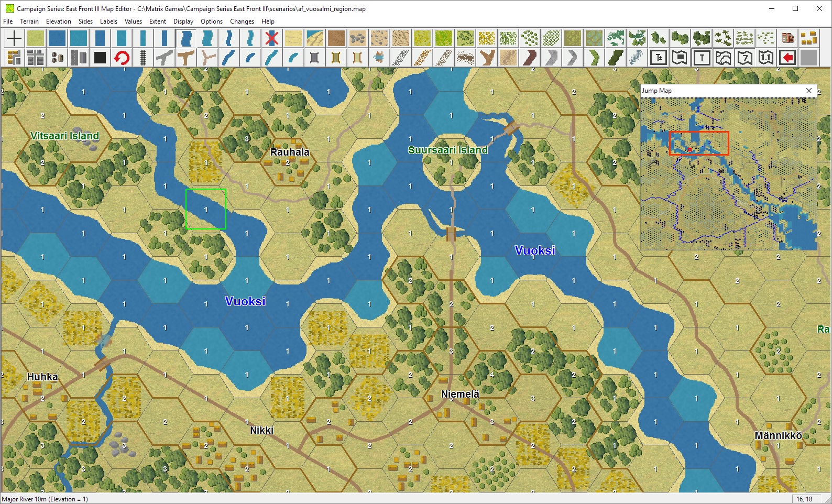This screenshot has height=504, width=832.
Task: Open the Elevation menu
Action: click(59, 21)
